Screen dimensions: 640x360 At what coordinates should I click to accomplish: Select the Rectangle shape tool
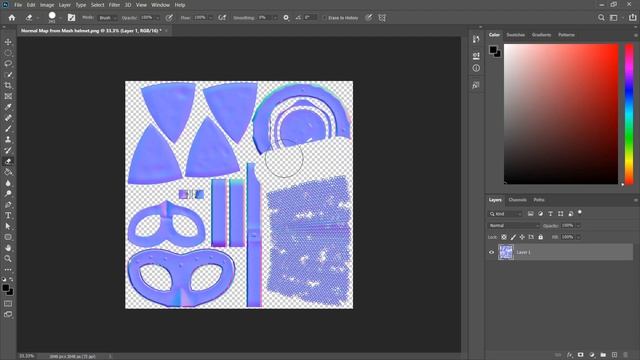pos(8,237)
